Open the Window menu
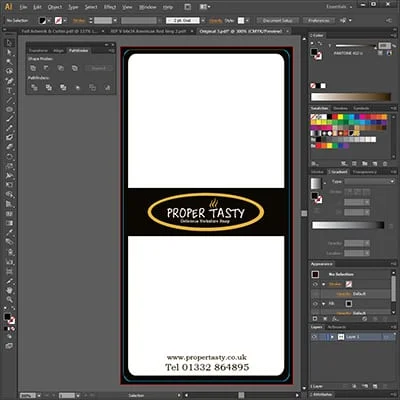Viewport: 400px width, 400px height. click(x=148, y=7)
